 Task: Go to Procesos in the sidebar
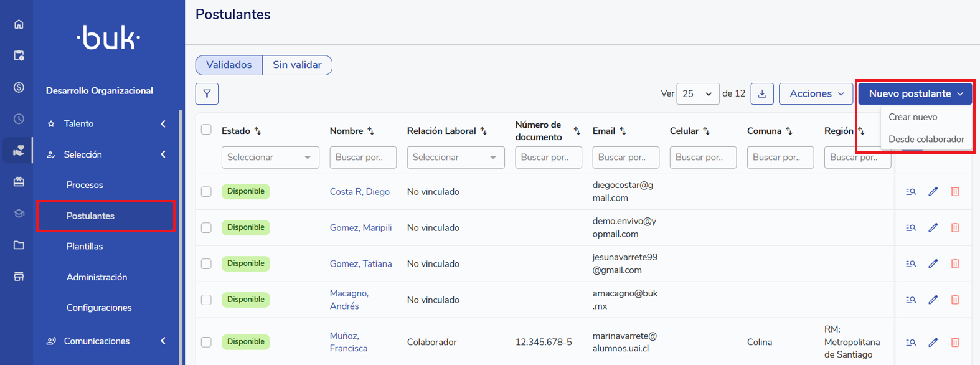85,185
